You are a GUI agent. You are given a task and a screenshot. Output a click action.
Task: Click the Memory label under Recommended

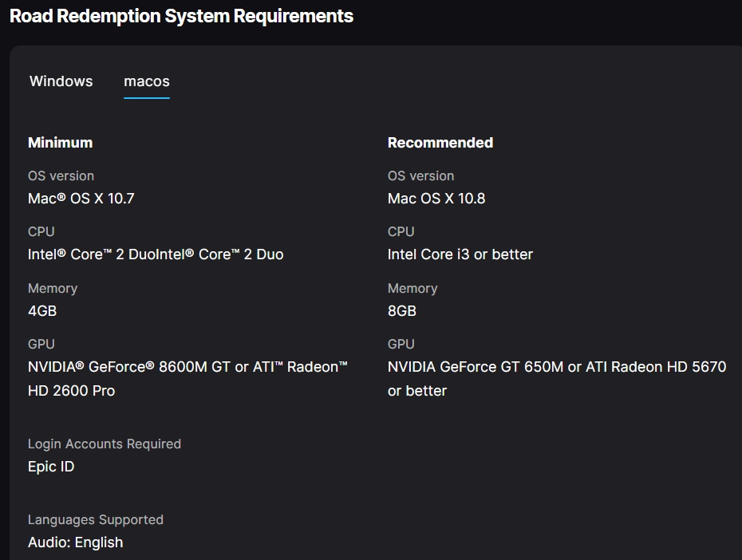[412, 288]
